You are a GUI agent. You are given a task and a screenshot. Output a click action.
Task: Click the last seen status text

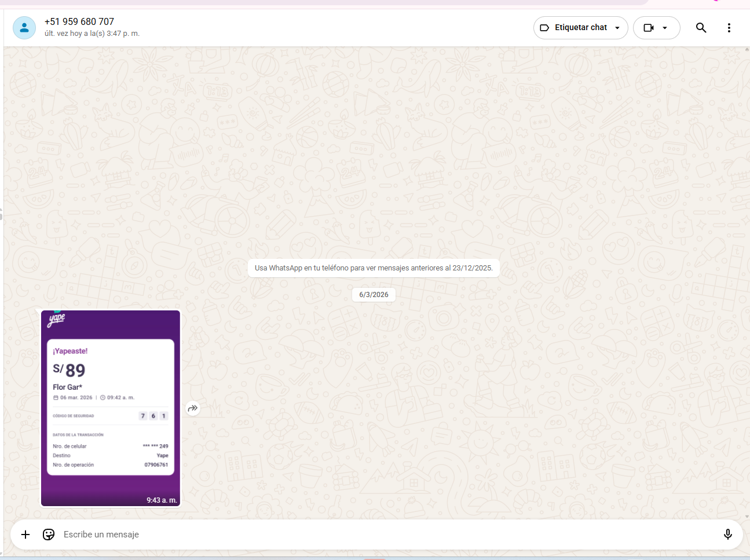click(x=92, y=34)
